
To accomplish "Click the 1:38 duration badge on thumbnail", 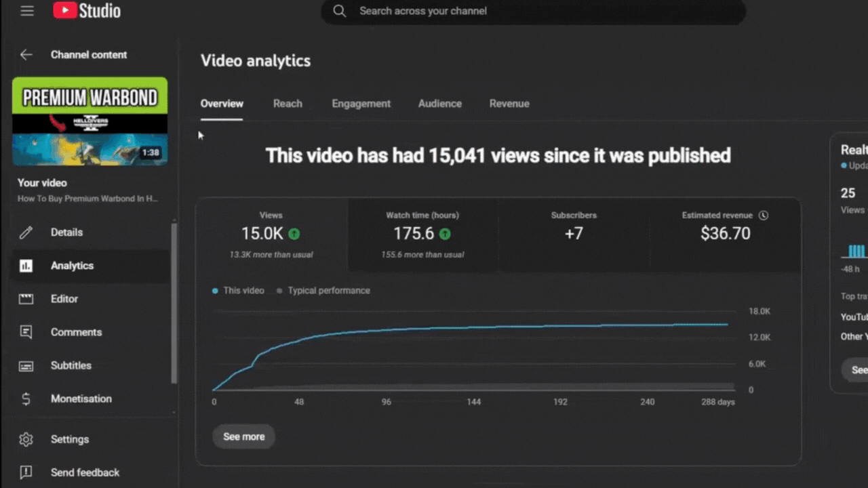I will pos(151,153).
